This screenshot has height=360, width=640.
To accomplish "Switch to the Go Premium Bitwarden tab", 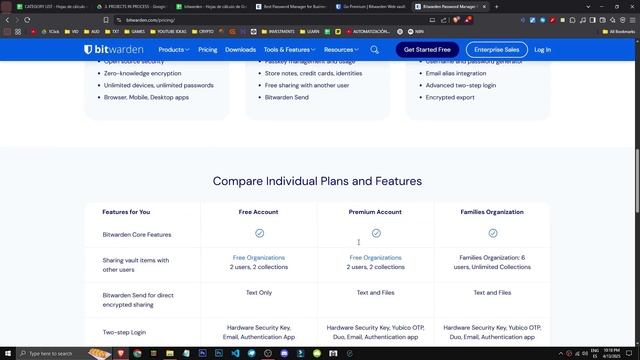I will tap(371, 7).
